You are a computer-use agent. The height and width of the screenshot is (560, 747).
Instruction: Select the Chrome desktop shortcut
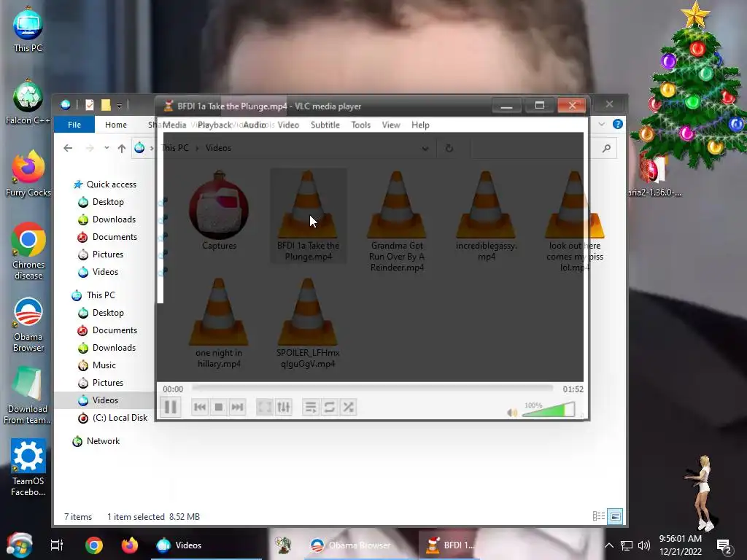click(28, 252)
